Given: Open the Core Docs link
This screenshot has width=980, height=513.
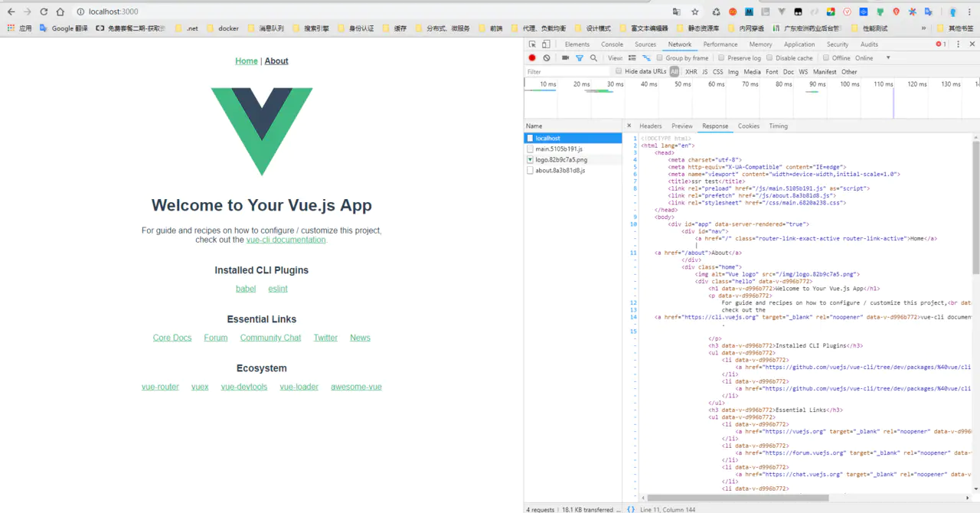Looking at the screenshot, I should coord(172,338).
